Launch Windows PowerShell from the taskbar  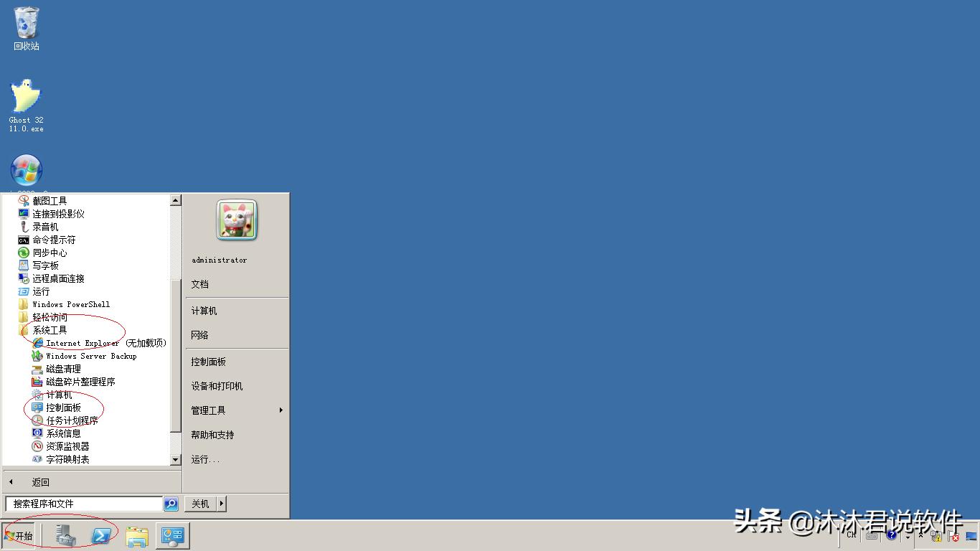point(101,535)
